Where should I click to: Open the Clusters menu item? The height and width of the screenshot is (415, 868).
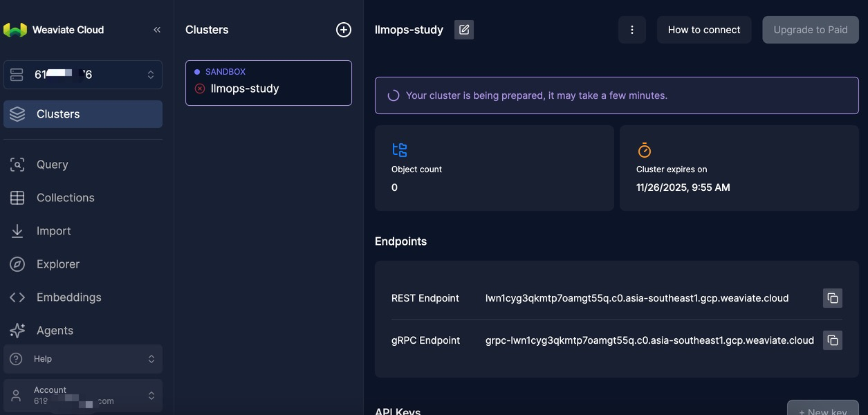pos(83,114)
